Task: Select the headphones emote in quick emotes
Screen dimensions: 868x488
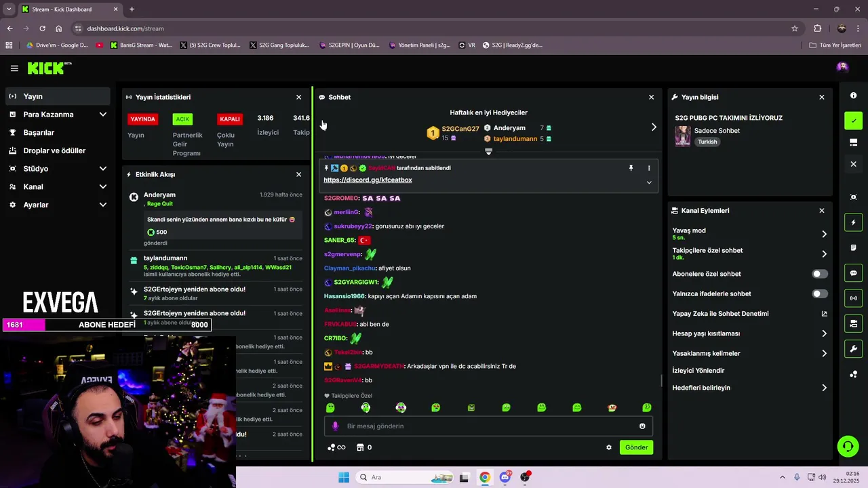Action: click(x=366, y=407)
